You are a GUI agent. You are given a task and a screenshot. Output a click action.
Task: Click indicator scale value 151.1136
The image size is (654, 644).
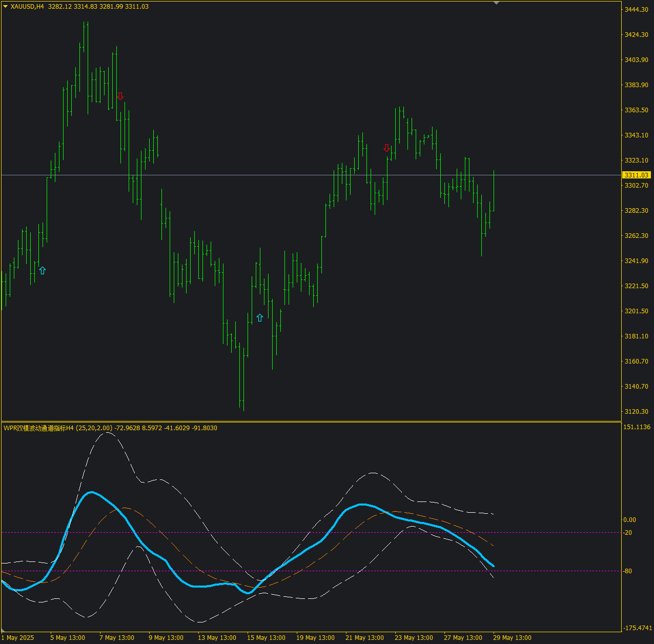pyautogui.click(x=637, y=427)
